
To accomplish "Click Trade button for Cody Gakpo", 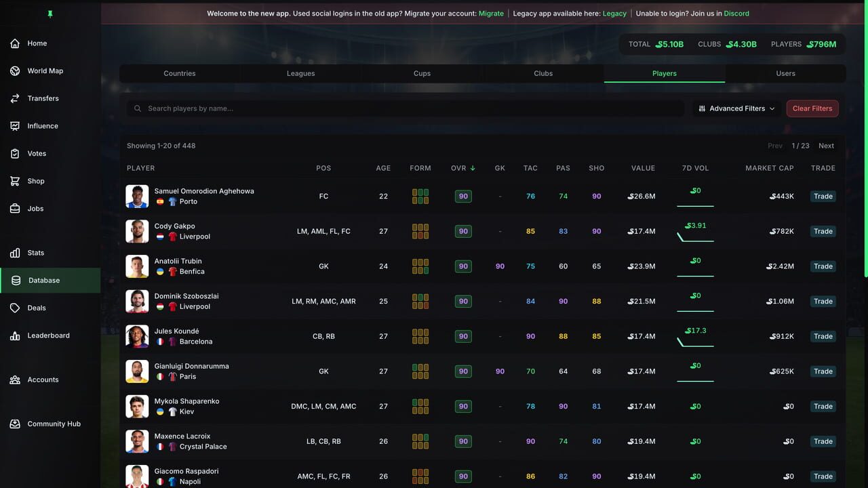I will point(823,231).
